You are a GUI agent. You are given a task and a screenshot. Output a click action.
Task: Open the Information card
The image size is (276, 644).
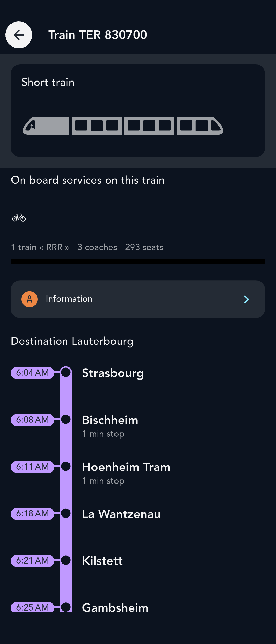[138, 299]
